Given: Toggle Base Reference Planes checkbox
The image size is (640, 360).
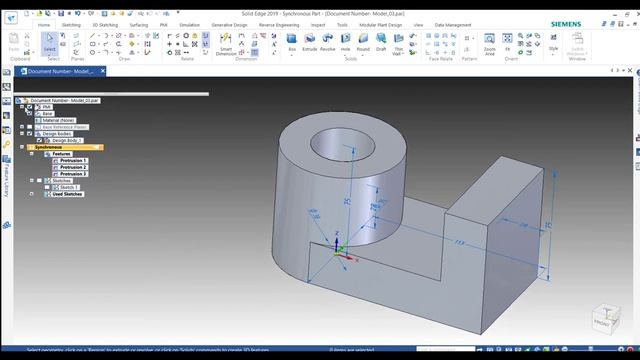Looking at the screenshot, I should 29,127.
